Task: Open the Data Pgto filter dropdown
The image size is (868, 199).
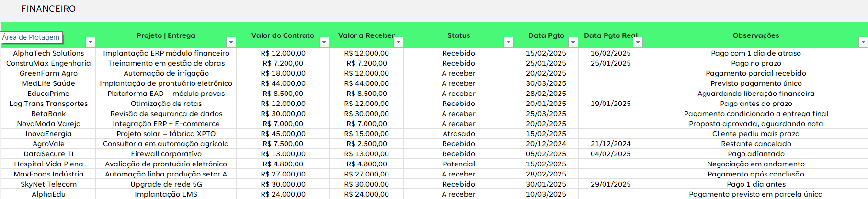Action: 573,42
